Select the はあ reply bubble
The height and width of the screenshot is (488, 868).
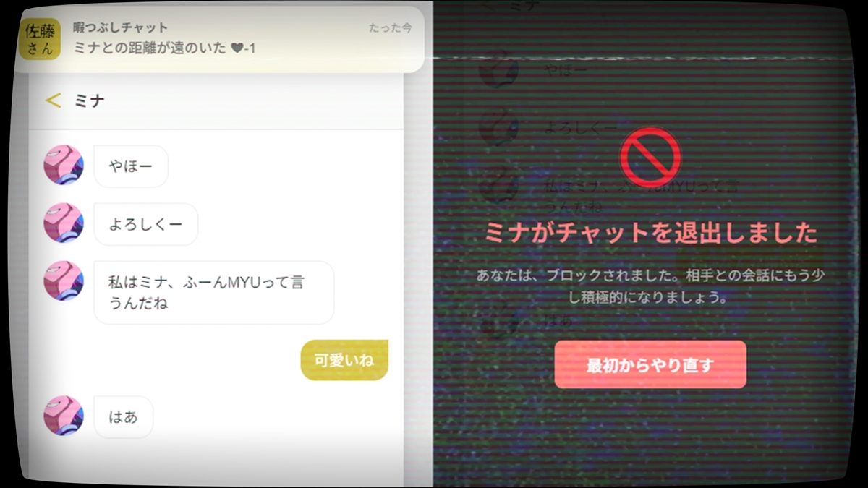(x=123, y=417)
